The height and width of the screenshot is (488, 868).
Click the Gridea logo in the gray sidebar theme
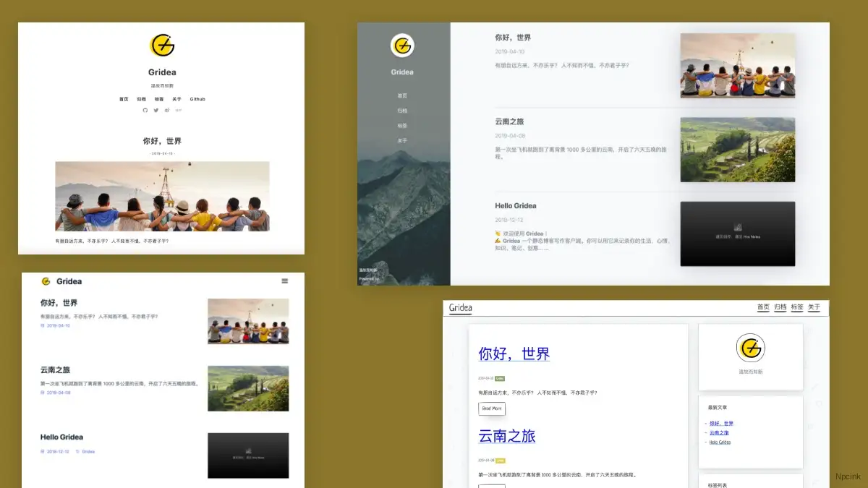pos(402,46)
